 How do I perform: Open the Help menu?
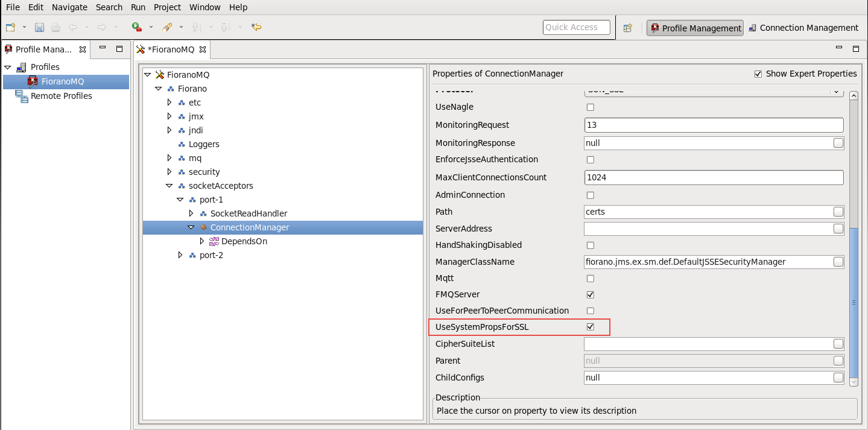coord(238,7)
